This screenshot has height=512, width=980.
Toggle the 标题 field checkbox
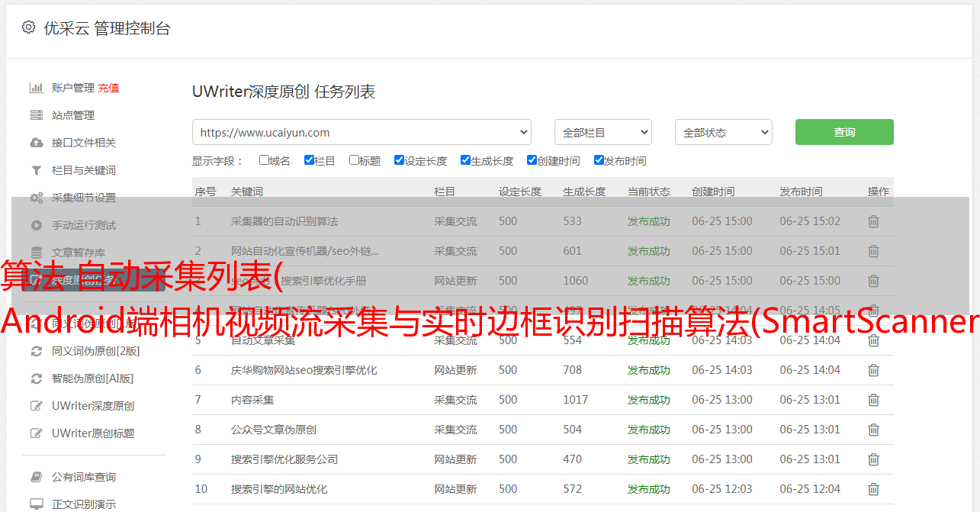[x=354, y=160]
